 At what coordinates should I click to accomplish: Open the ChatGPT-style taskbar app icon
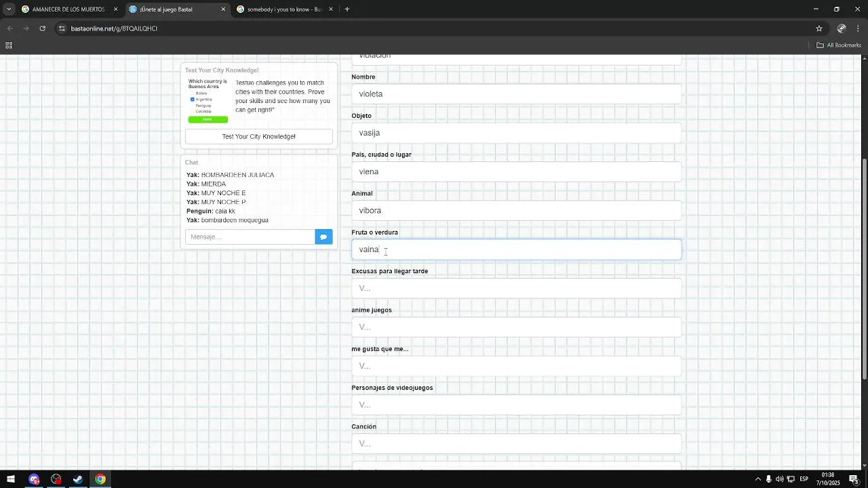tap(56, 479)
